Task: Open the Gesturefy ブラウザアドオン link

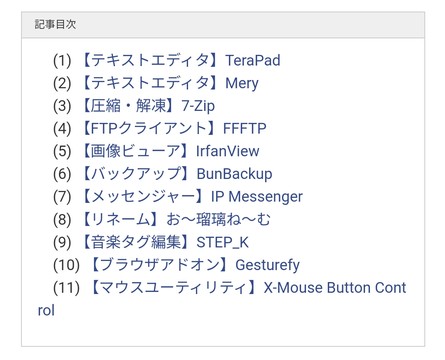Action: (x=195, y=265)
